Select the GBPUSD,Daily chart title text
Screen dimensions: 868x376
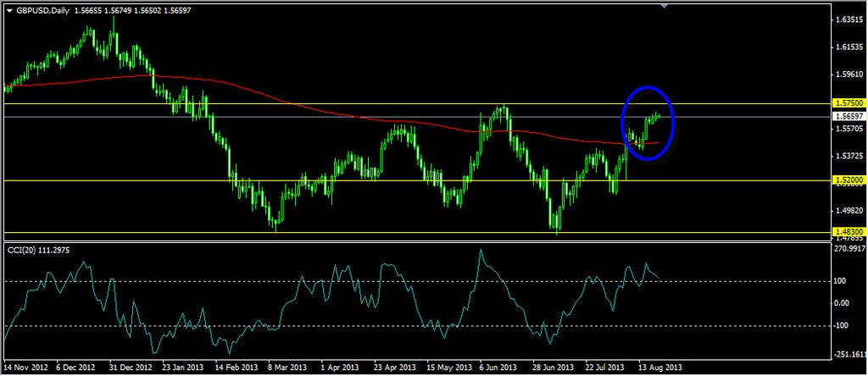point(42,10)
